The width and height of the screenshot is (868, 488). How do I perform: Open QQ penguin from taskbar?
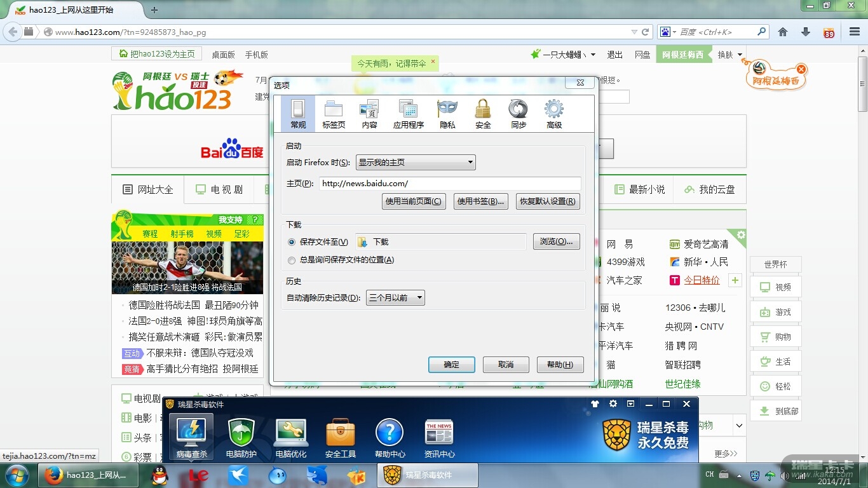click(160, 475)
